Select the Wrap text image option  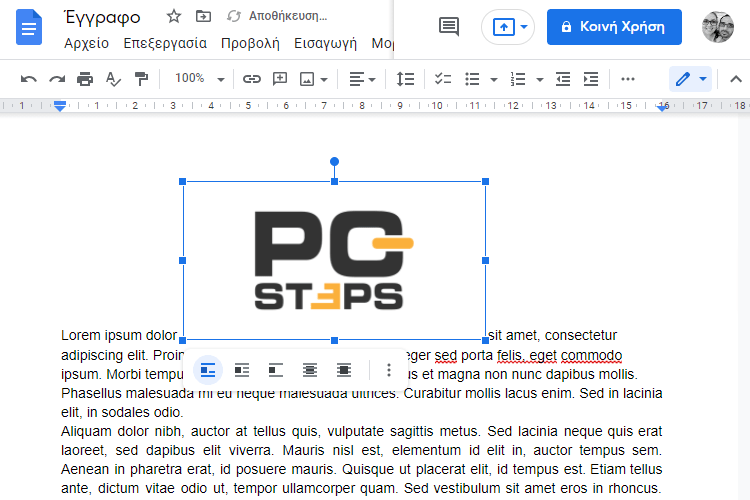242,370
